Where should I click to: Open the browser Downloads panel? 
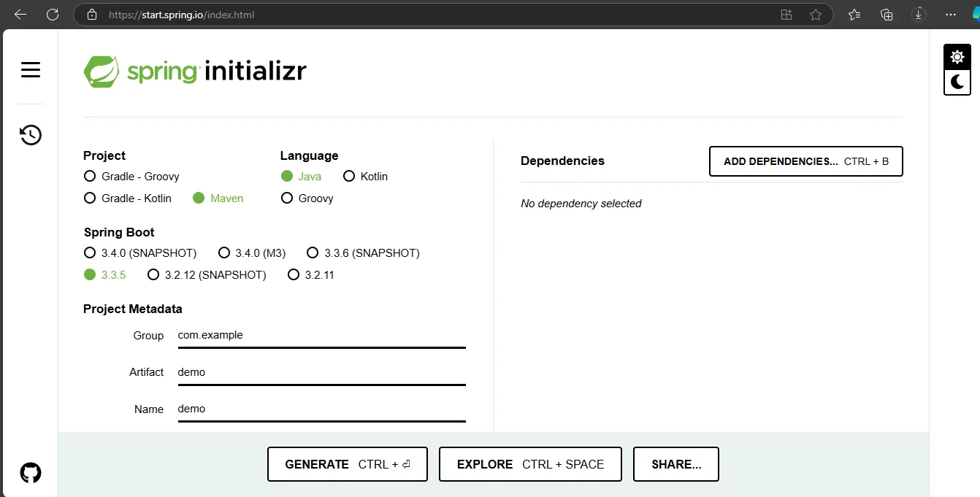[918, 14]
